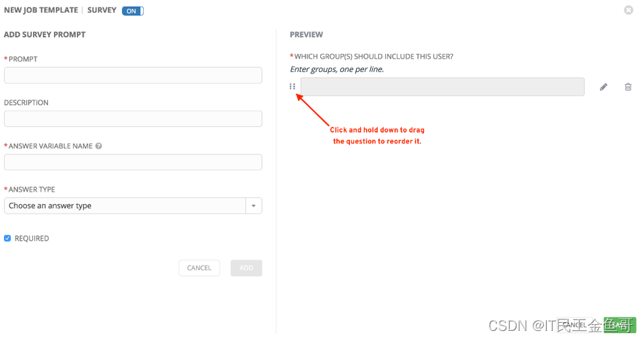This screenshot has height=339, width=644.
Task: Open the help icon next to Answer Variable Name
Action: (98, 146)
